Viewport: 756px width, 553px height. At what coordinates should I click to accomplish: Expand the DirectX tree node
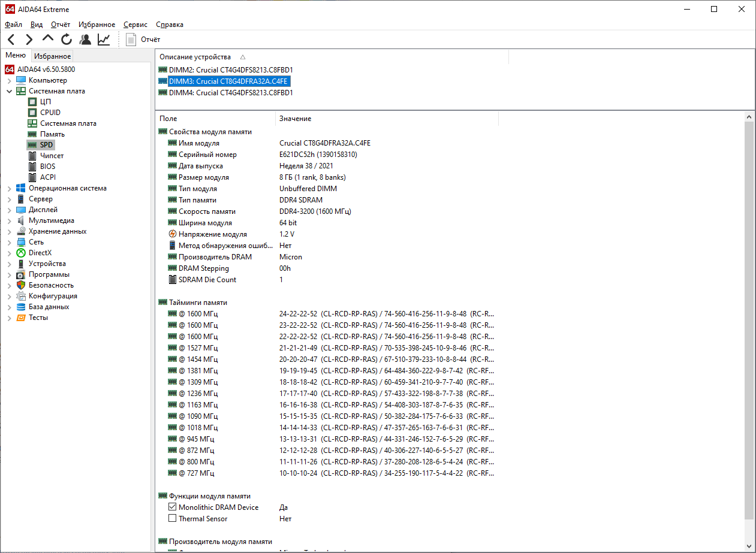9,253
